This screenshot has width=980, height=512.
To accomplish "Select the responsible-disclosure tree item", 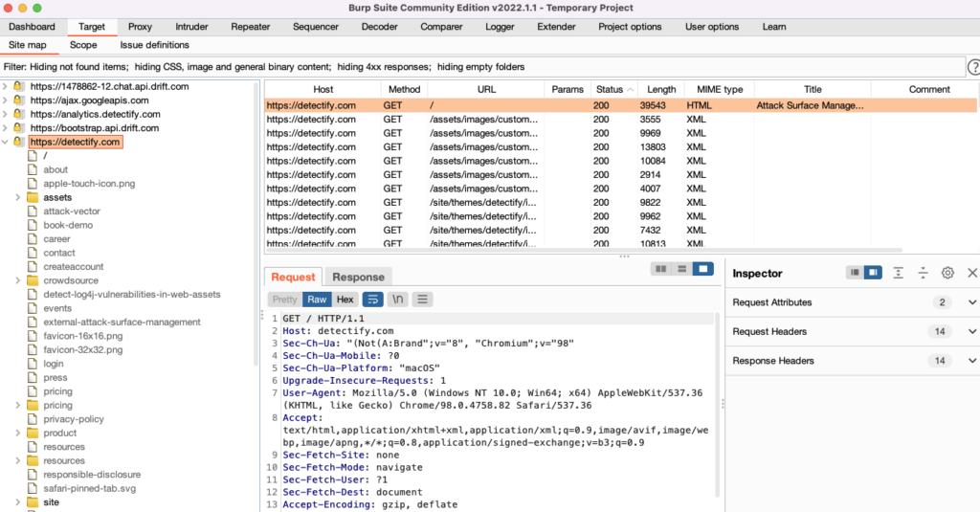I will pos(92,475).
